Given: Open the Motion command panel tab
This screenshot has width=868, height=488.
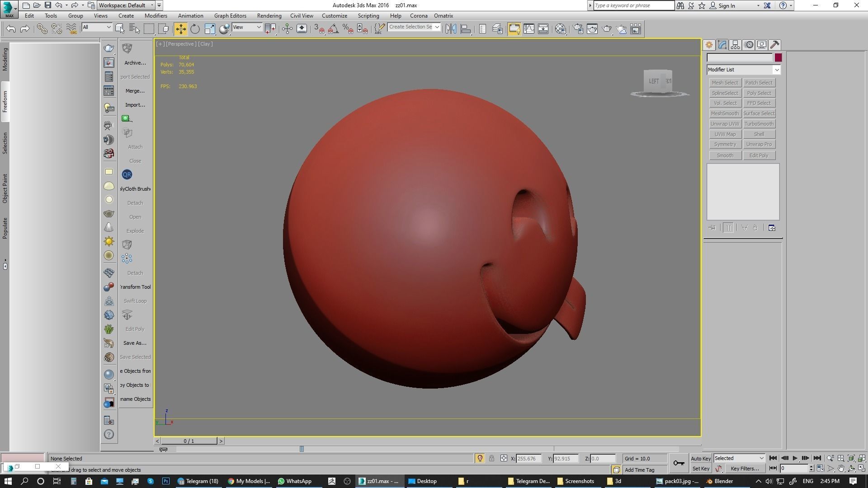Looking at the screenshot, I should 749,45.
